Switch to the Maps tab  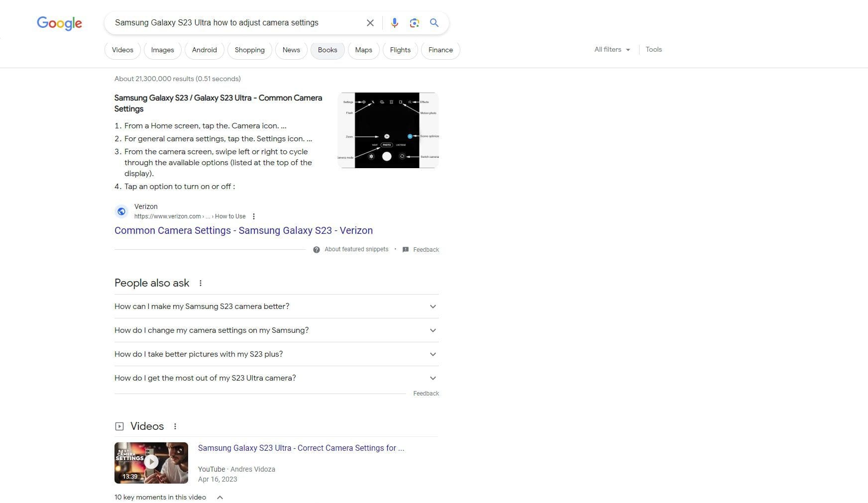(363, 50)
